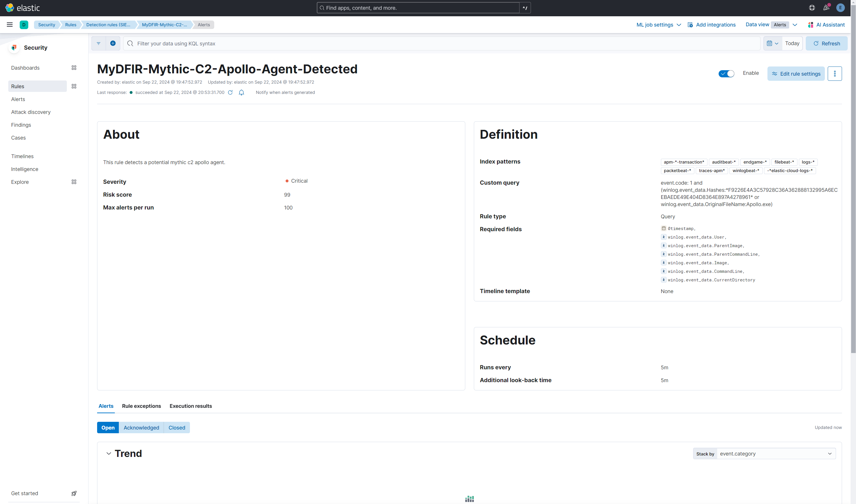Open the three-dot rule actions menu
This screenshot has height=504, width=856.
tap(835, 74)
